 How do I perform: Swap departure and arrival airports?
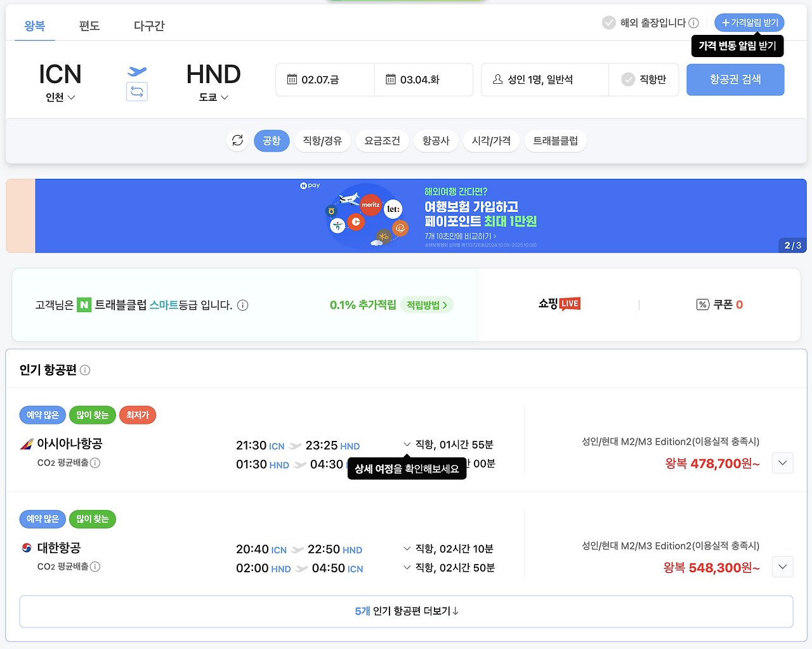click(136, 92)
